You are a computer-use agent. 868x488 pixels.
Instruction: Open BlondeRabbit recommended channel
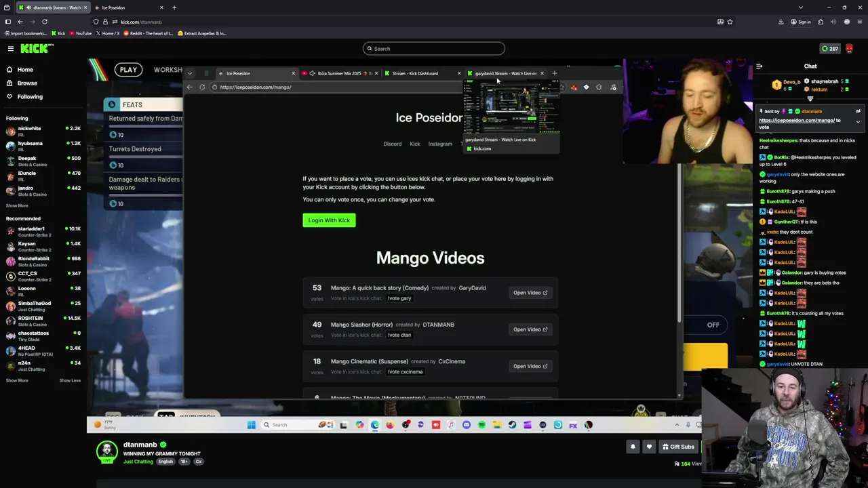(43, 261)
